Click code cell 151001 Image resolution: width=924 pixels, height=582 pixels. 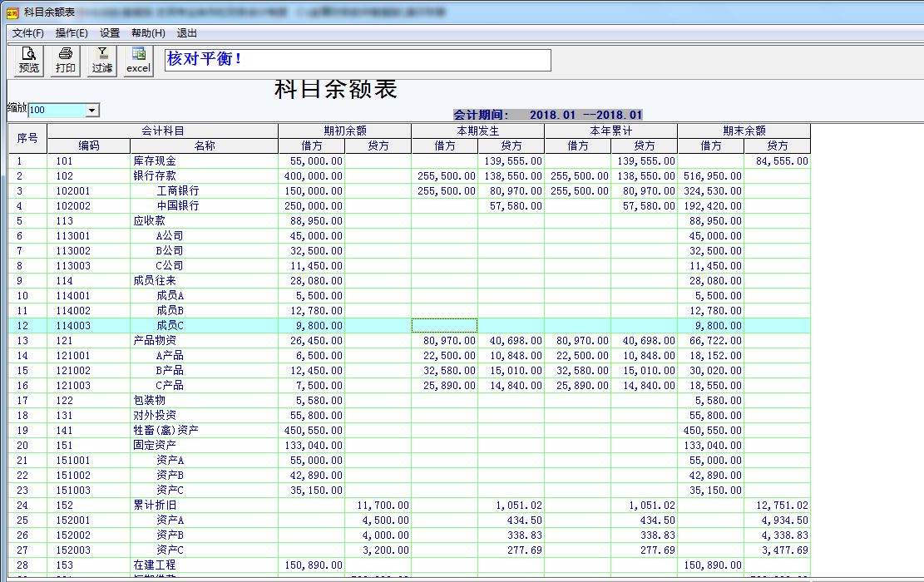coord(89,461)
